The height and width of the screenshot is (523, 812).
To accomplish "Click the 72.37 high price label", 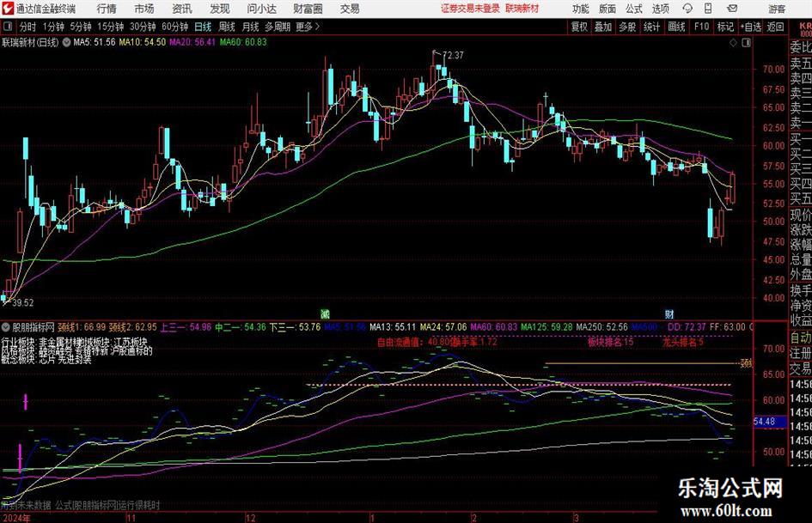I will [x=453, y=55].
